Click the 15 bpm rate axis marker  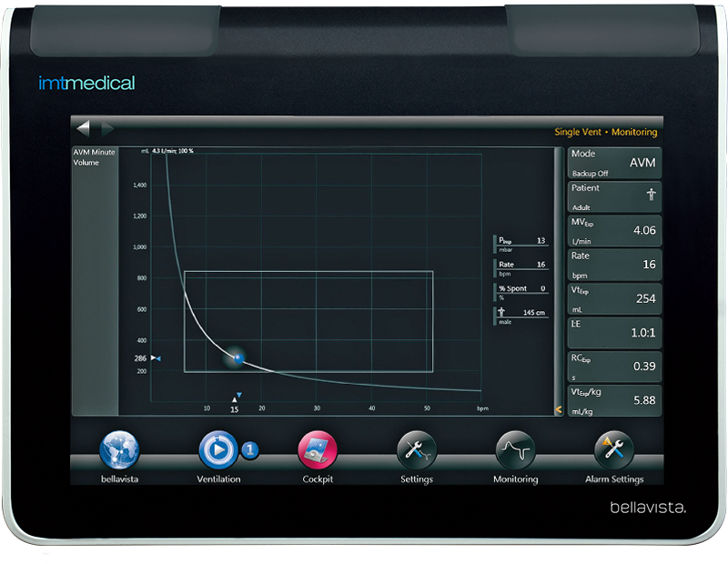point(235,404)
